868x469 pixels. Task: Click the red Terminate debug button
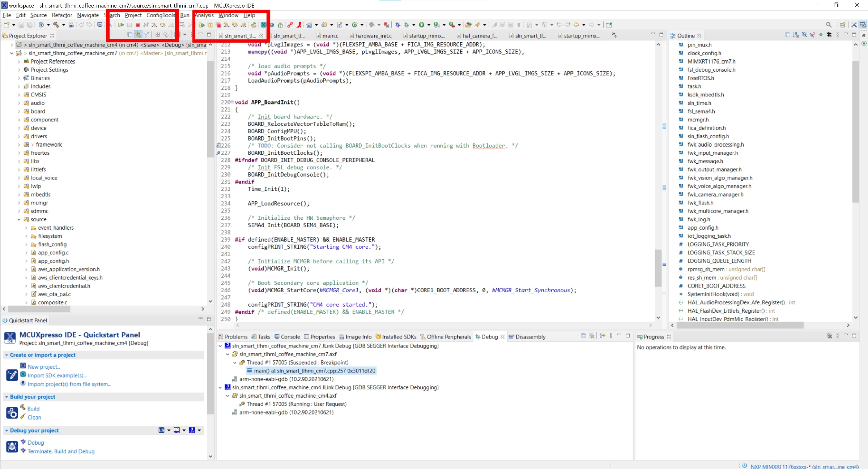(x=138, y=25)
